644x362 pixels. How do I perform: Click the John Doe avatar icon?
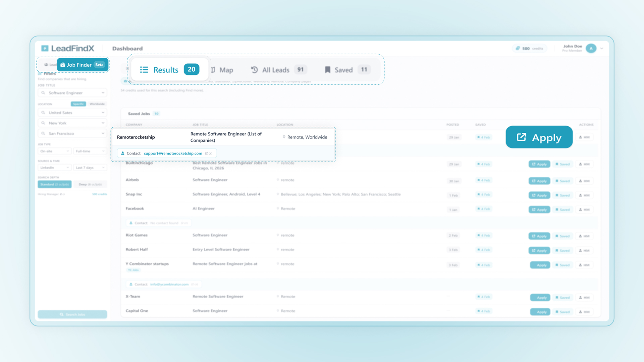coord(591,48)
